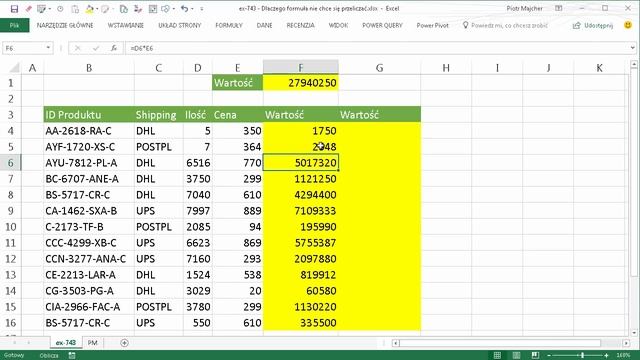Select row 6 header

tap(11, 163)
